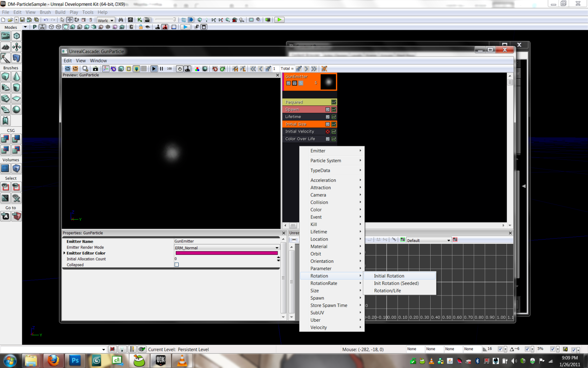
Task: Click the Emitter Editor Color magenta swatch
Action: pos(227,253)
